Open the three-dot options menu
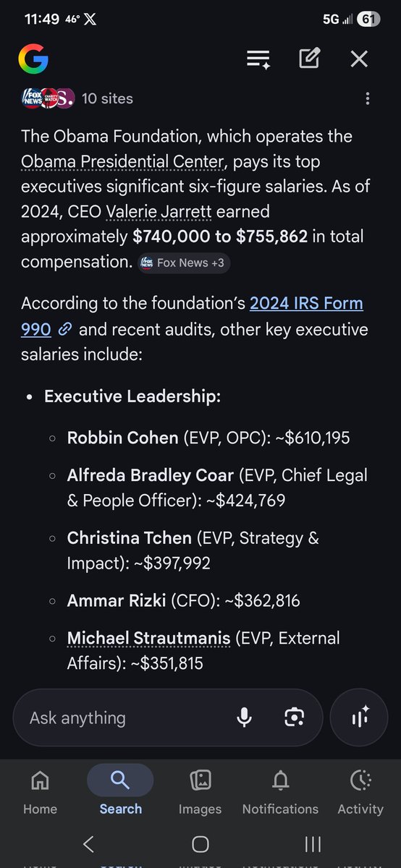 368,98
